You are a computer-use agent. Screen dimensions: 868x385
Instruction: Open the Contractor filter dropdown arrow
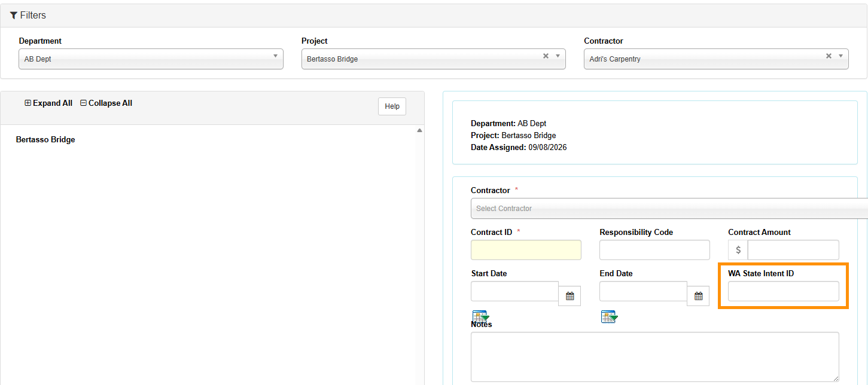pyautogui.click(x=840, y=56)
